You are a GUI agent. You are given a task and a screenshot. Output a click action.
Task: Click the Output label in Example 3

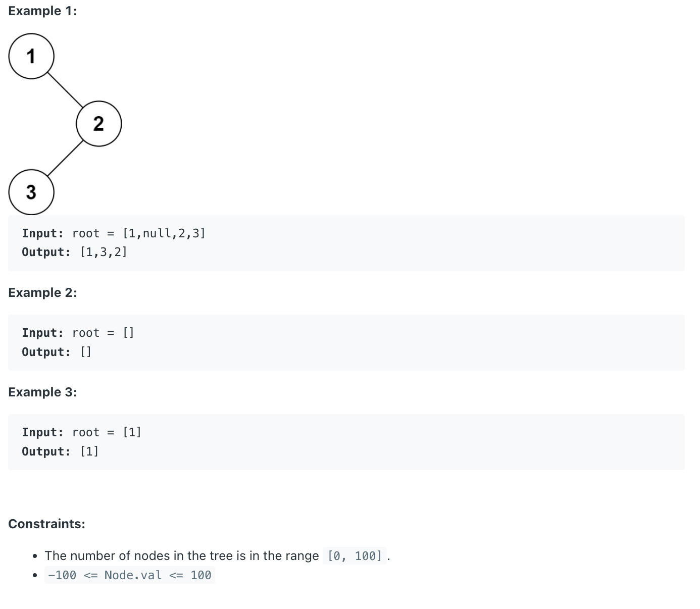pos(46,451)
